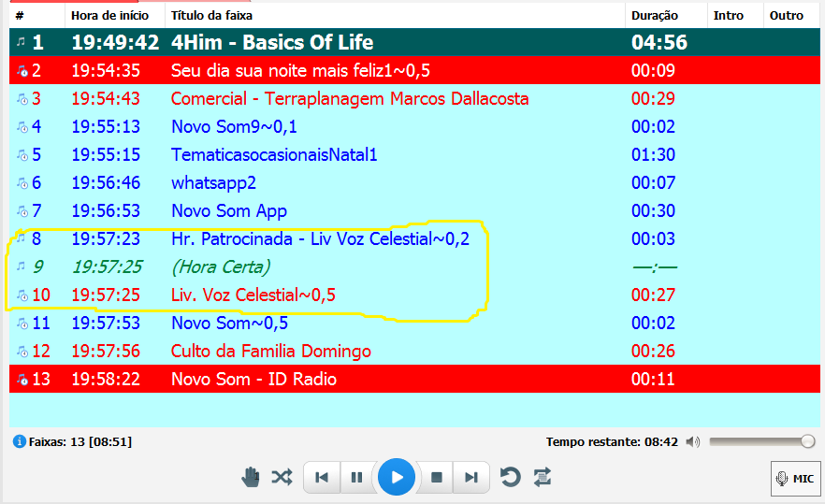The height and width of the screenshot is (504, 825).
Task: Click the note icon of row 3
Action: coord(22,99)
